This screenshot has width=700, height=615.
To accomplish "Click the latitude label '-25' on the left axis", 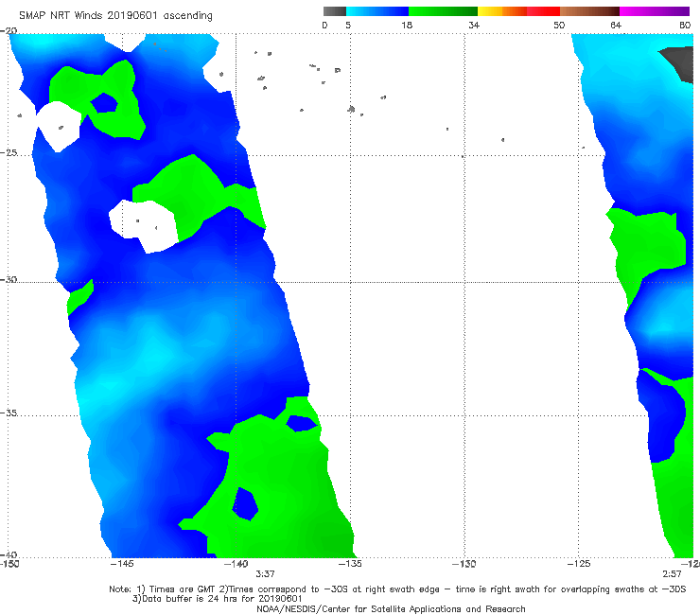I will coord(9,152).
